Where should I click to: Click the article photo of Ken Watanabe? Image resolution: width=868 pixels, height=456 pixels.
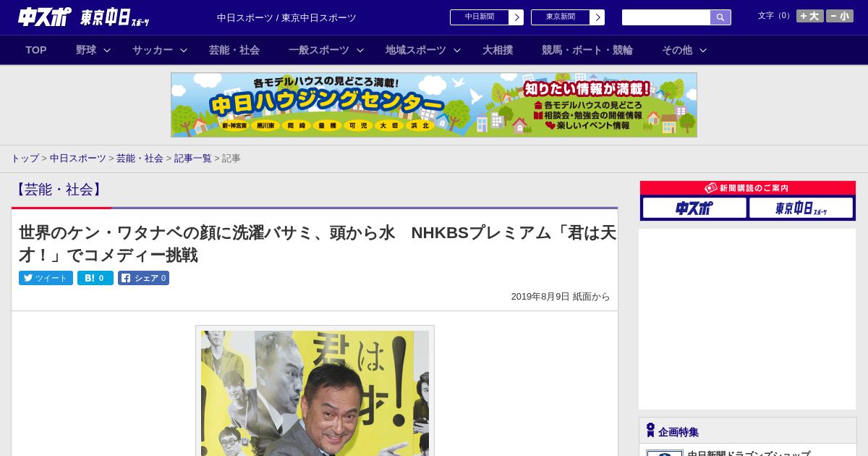[315, 393]
